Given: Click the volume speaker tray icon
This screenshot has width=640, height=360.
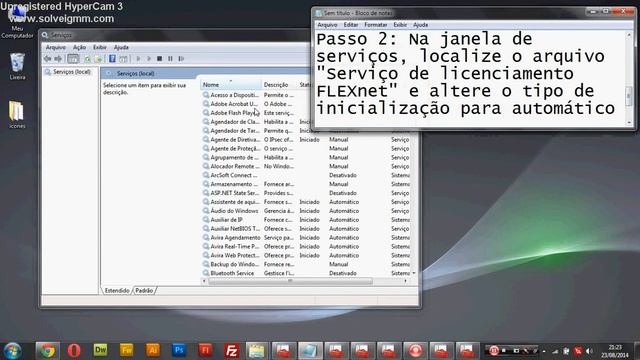Looking at the screenshot, I should (x=589, y=351).
